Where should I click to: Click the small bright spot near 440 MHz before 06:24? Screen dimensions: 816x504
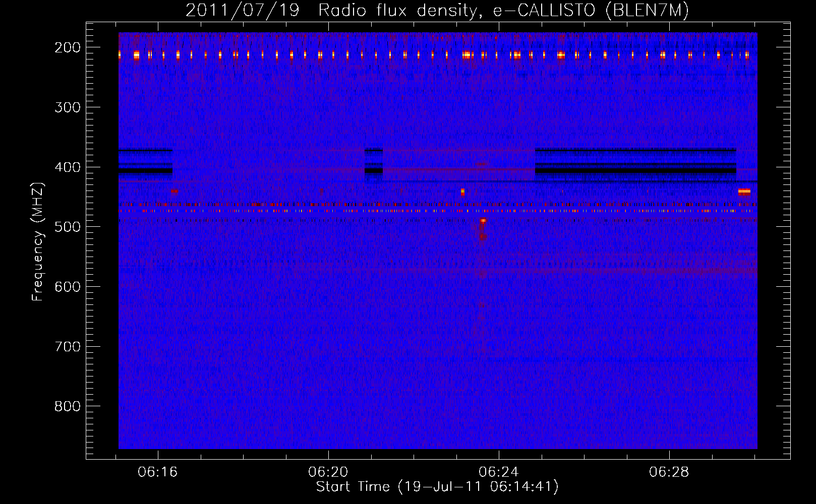pos(462,192)
